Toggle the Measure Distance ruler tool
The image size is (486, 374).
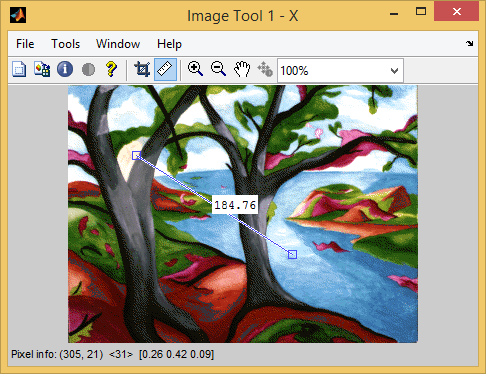pos(165,69)
